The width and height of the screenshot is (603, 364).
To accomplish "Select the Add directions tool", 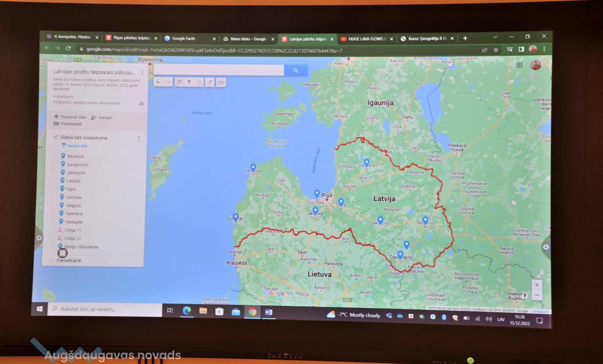I will (x=210, y=82).
